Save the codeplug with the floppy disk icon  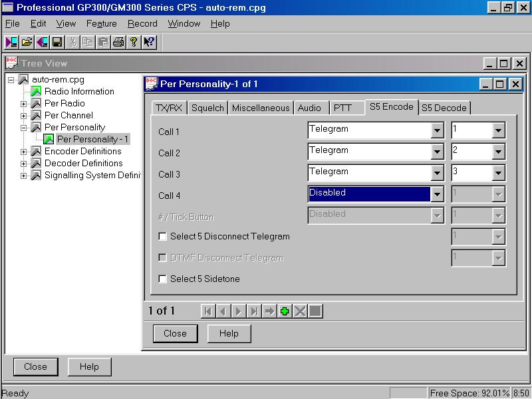57,42
